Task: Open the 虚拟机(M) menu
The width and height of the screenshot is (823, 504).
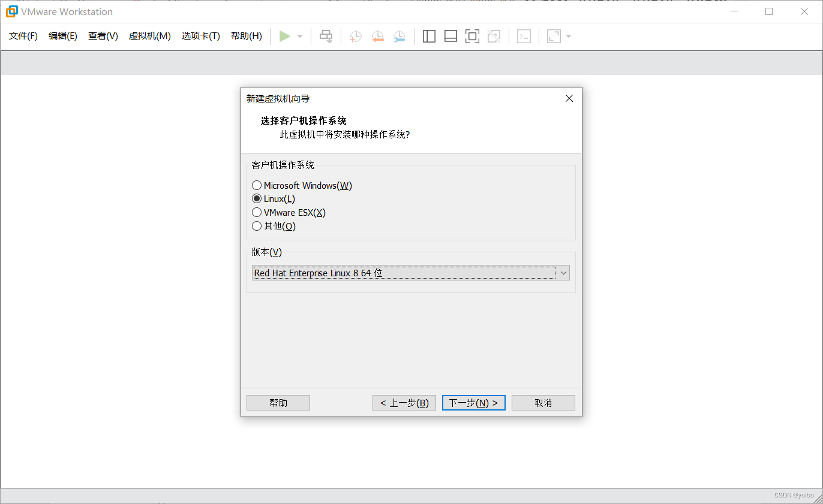Action: [150, 36]
